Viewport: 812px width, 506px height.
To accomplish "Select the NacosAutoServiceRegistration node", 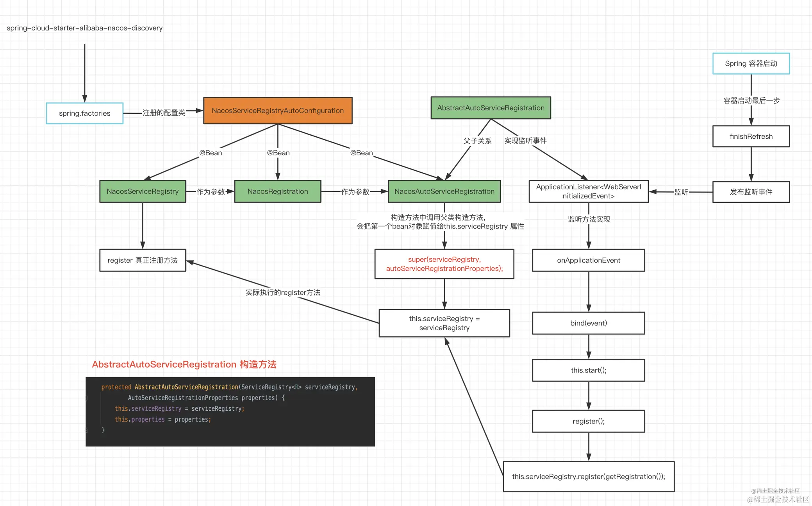I will 444,191.
